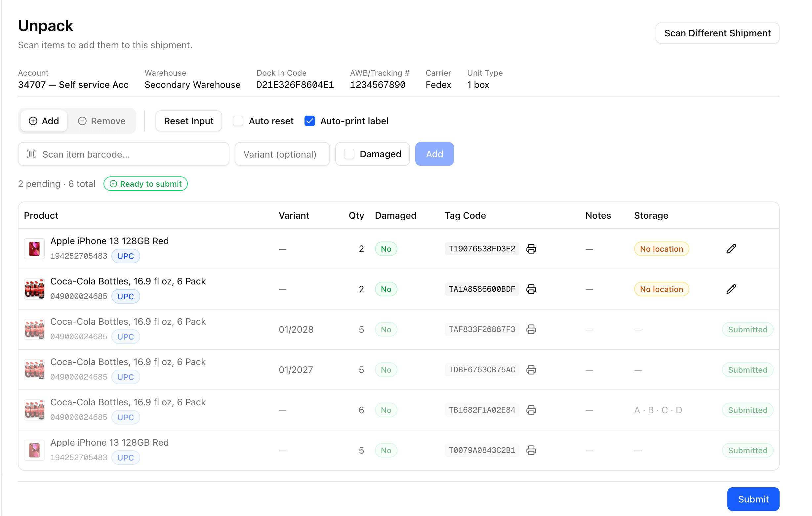Screen dimensions: 812x516
Task: Click the Notes column header
Action: click(598, 215)
